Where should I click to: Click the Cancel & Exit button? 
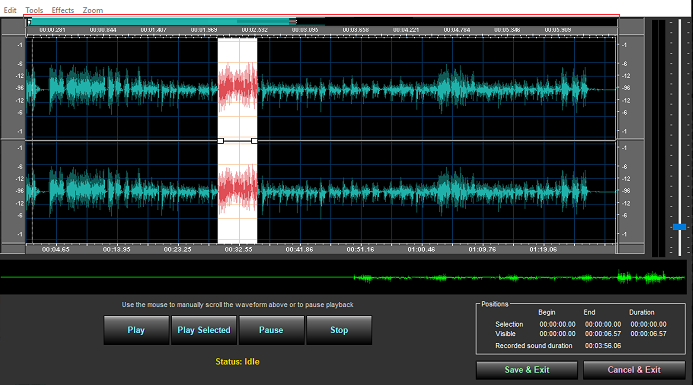[x=634, y=370]
